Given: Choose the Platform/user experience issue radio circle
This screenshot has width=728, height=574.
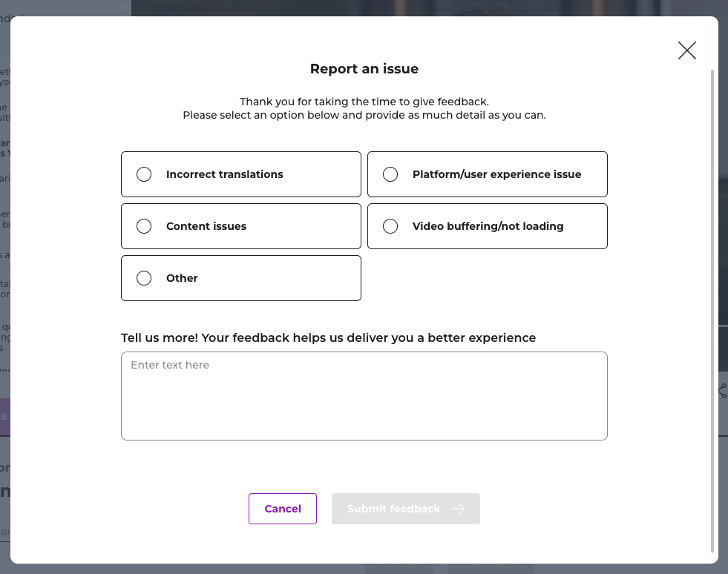Looking at the screenshot, I should 390,174.
